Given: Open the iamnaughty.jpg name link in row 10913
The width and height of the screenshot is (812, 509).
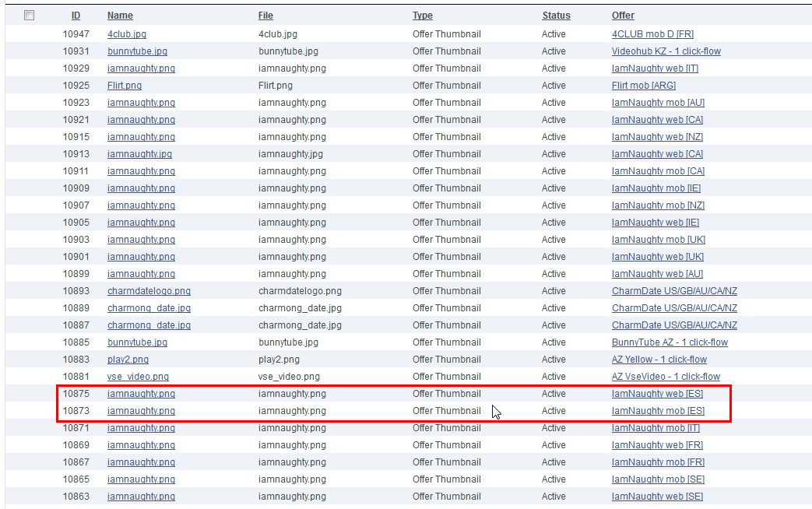Looking at the screenshot, I should [x=140, y=154].
